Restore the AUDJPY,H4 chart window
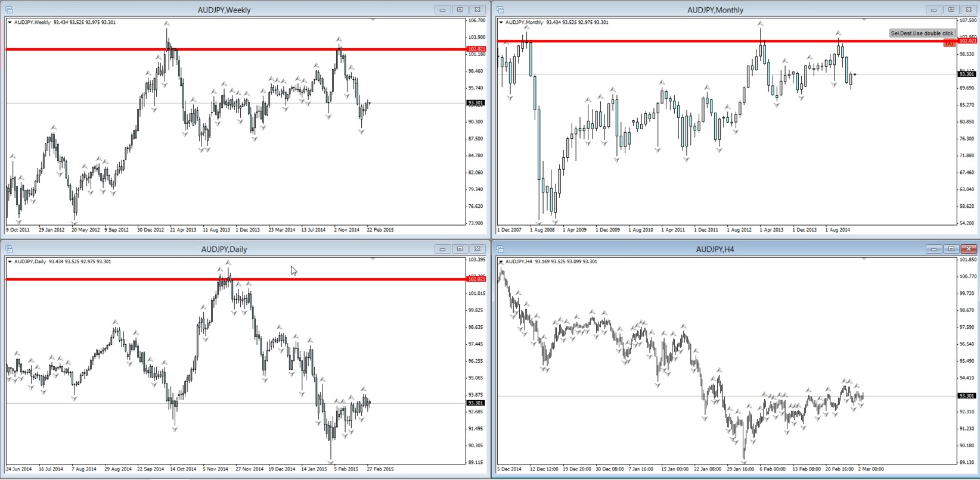Viewport: 980px width, 480px height. 951,249
